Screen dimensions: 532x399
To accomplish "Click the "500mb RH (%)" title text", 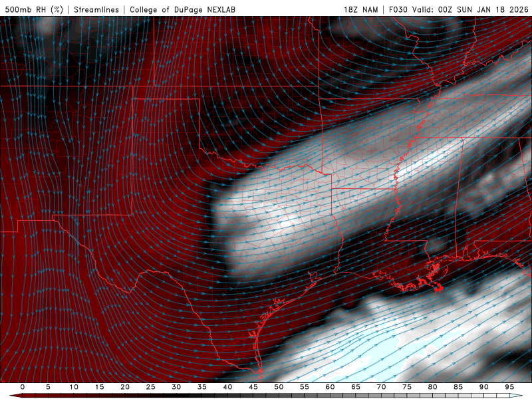I will tap(34, 9).
